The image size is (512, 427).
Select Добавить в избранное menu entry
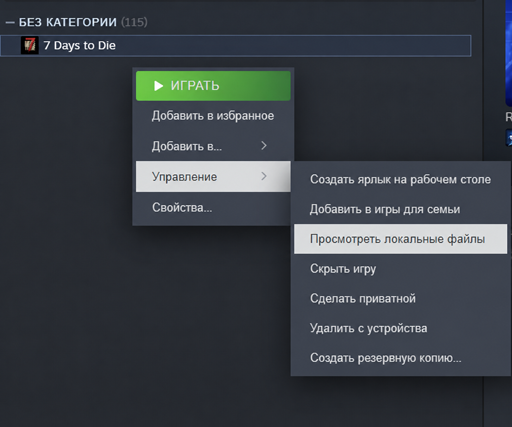pyautogui.click(x=213, y=116)
